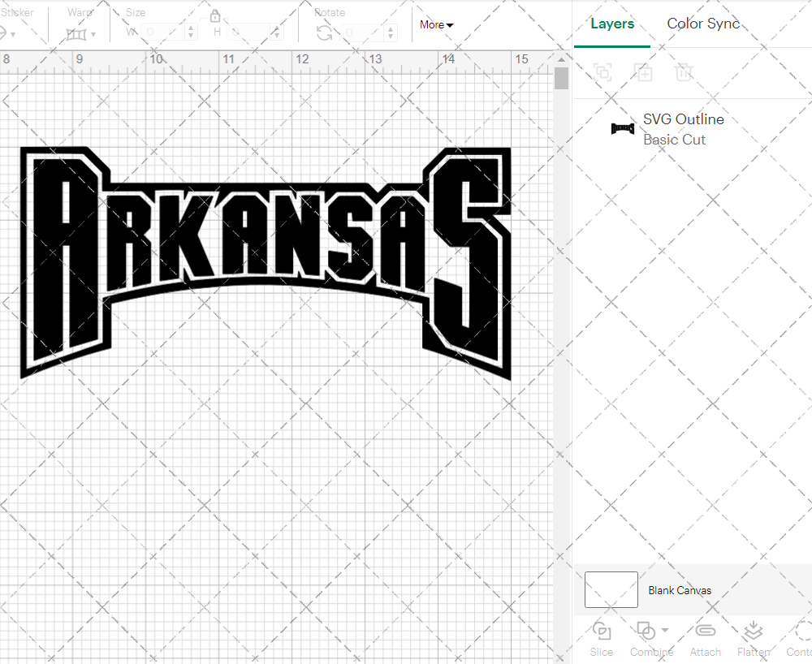The height and width of the screenshot is (664, 812).
Task: Click the Warp tool icon
Action: 77,34
